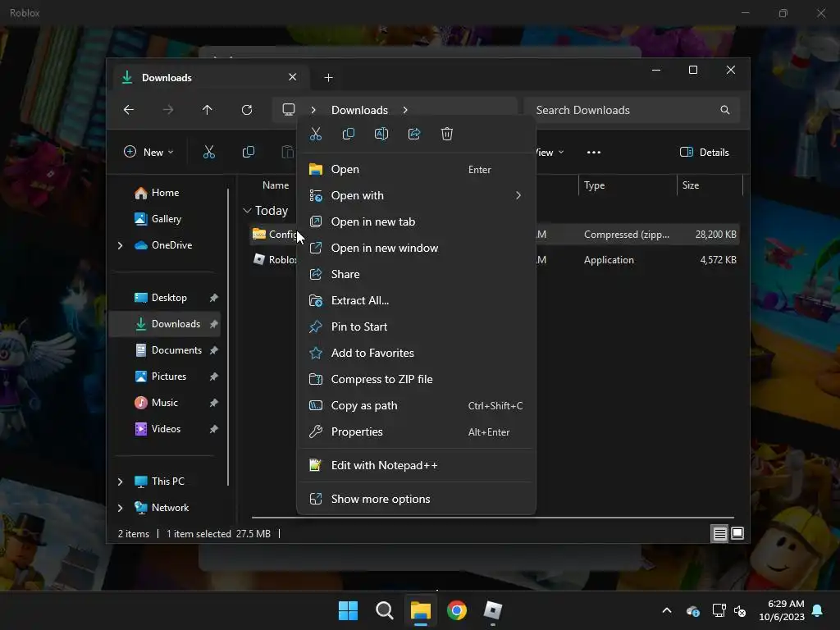Select Compress to ZIP file

416,379
